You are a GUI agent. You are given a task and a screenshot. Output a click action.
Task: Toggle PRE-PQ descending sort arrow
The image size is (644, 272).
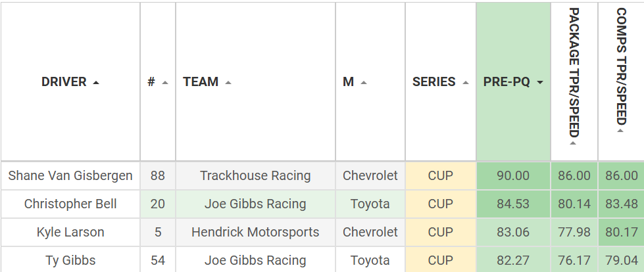pos(540,83)
